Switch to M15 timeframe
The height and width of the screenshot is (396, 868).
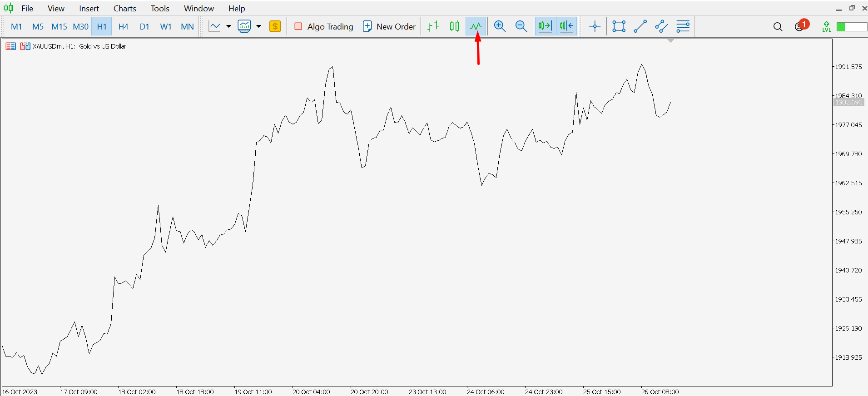(59, 26)
